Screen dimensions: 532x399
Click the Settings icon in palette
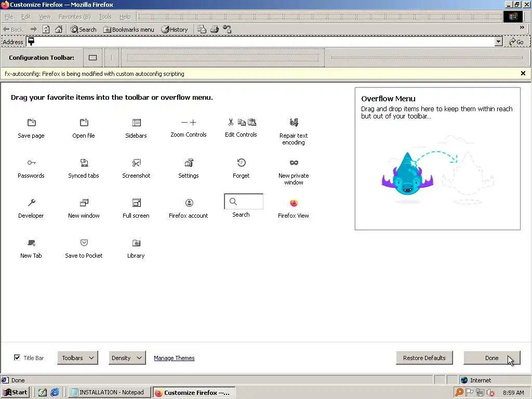pos(189,163)
